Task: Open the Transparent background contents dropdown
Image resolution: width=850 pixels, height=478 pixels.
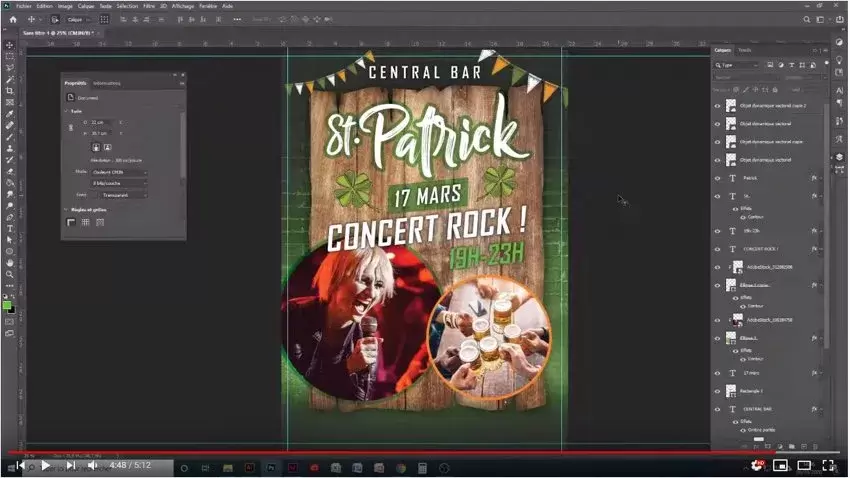Action: click(x=123, y=195)
